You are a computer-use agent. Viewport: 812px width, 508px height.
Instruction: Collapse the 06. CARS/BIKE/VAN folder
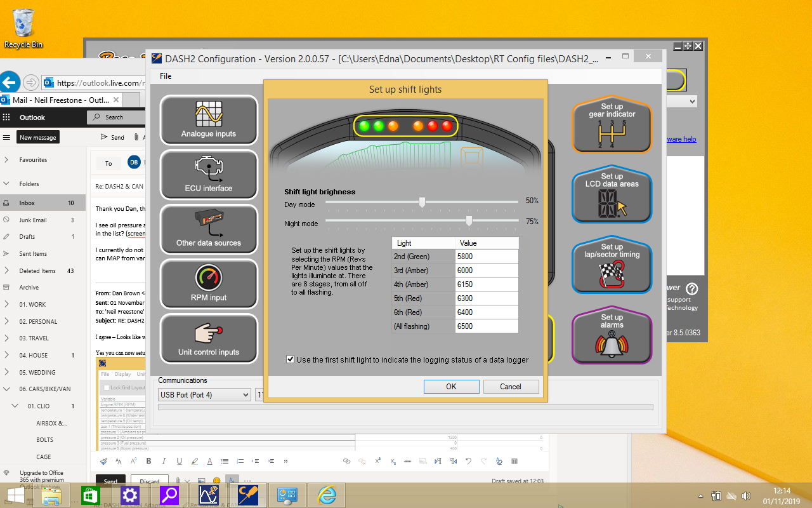6,389
